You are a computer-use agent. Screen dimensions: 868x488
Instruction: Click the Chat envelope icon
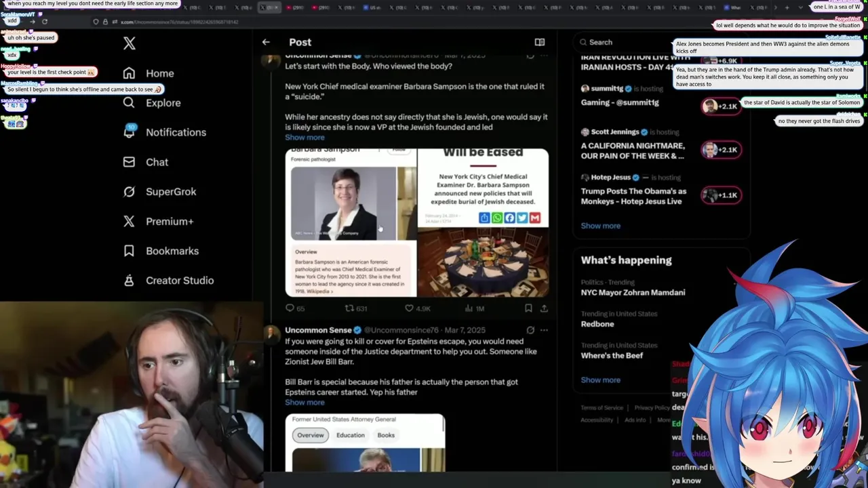[129, 162]
